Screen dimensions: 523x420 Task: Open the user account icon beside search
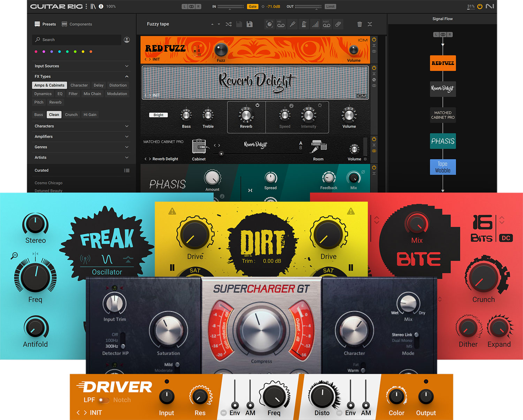coord(127,40)
